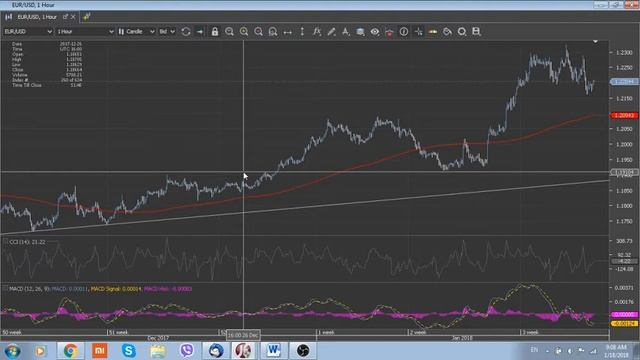Screen dimensions: 640x360
Task: Click the circular search icon in toolbar
Action: (462, 31)
